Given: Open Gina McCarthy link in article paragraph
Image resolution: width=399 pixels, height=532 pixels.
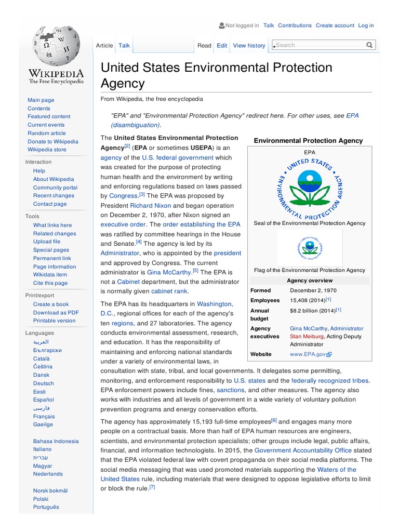Looking at the screenshot, I should 169,272.
